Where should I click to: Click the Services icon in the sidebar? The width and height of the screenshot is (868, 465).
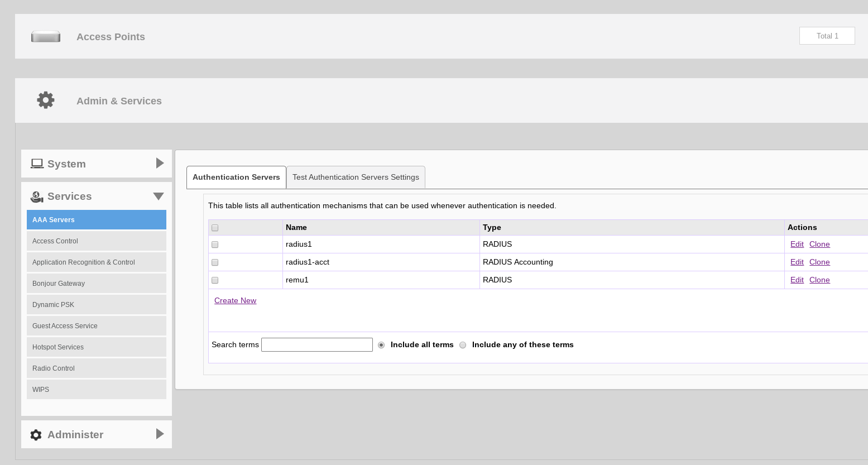tap(37, 196)
